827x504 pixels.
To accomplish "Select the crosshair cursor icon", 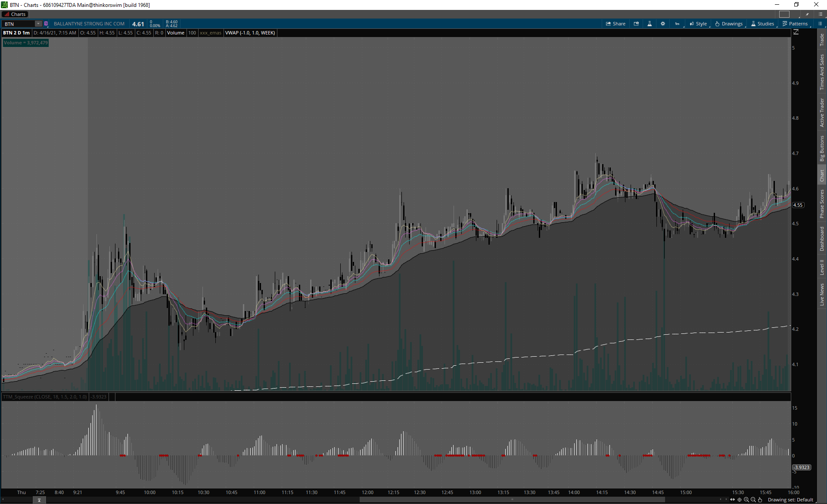I will point(740,500).
